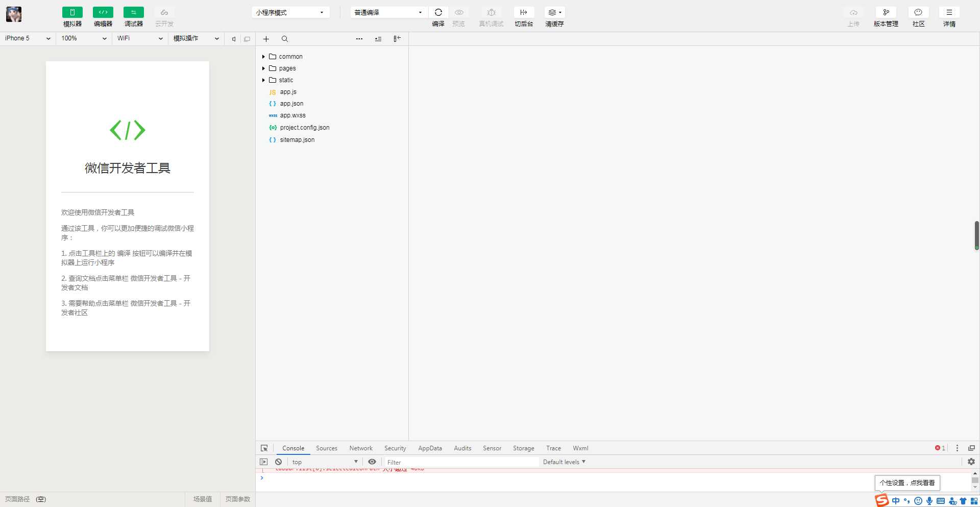The image size is (980, 507).
Task: Switch to the Audits tab
Action: click(x=462, y=448)
